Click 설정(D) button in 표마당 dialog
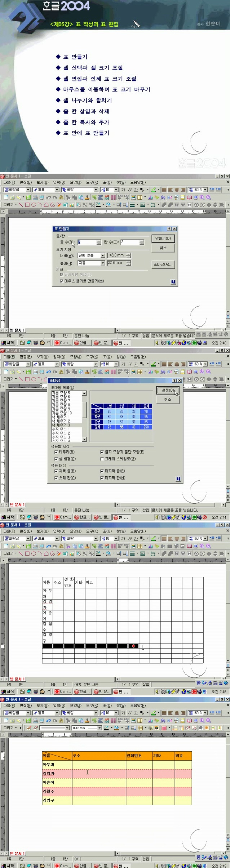Viewport: 230px width, 868px height. point(168,390)
